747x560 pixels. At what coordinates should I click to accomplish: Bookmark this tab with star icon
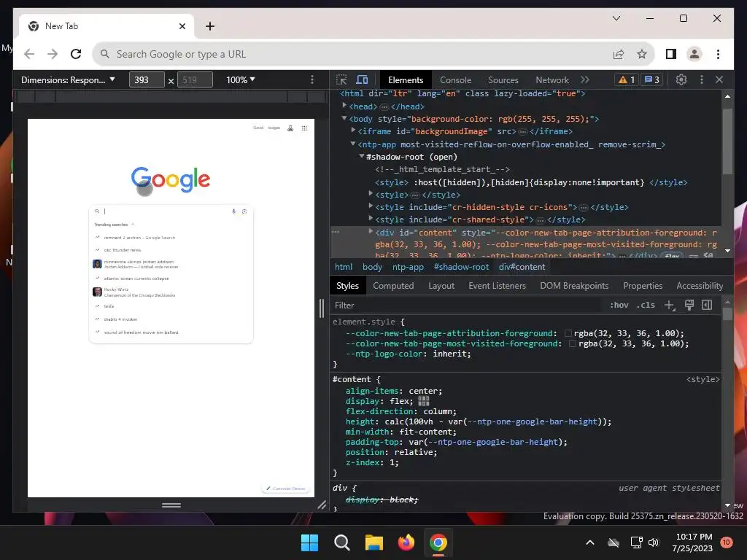tap(642, 54)
